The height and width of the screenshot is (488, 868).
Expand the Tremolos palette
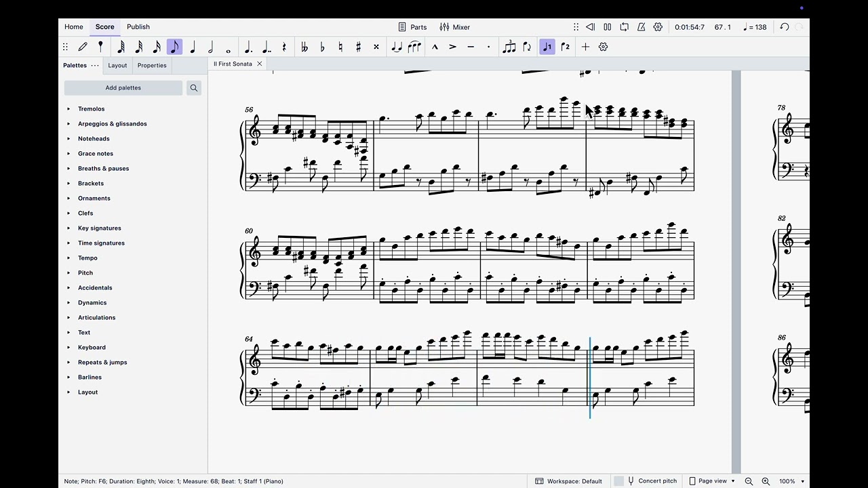pos(68,108)
